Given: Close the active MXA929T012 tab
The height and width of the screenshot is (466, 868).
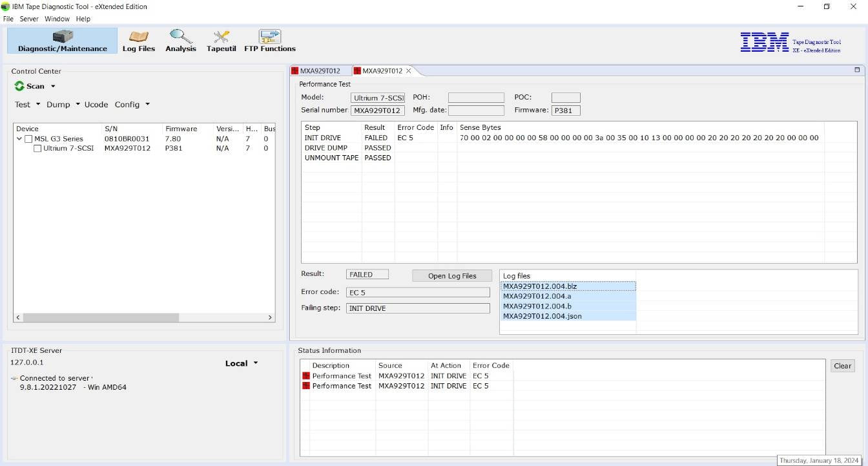Looking at the screenshot, I should tap(409, 71).
